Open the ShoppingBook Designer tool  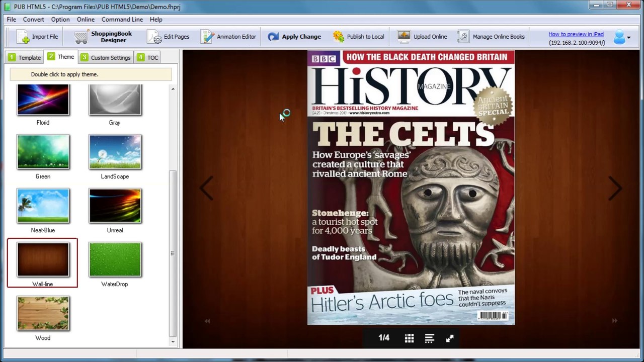point(103,37)
